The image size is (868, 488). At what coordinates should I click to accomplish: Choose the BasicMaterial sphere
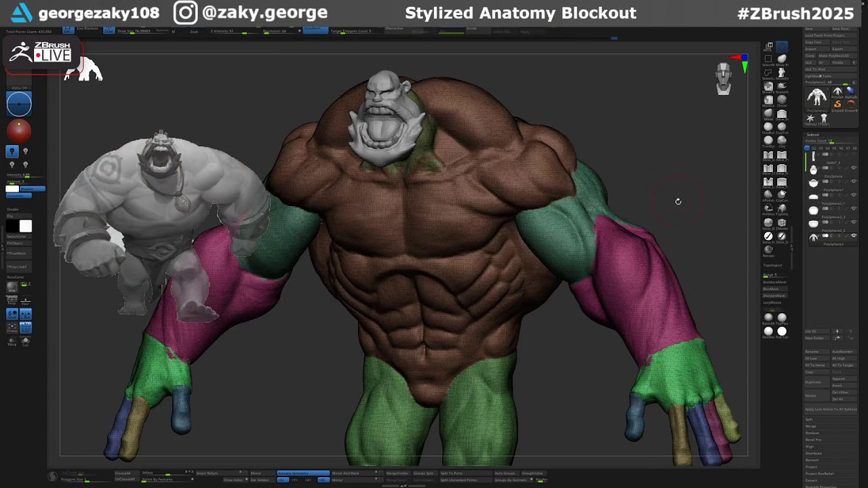[x=768, y=317]
